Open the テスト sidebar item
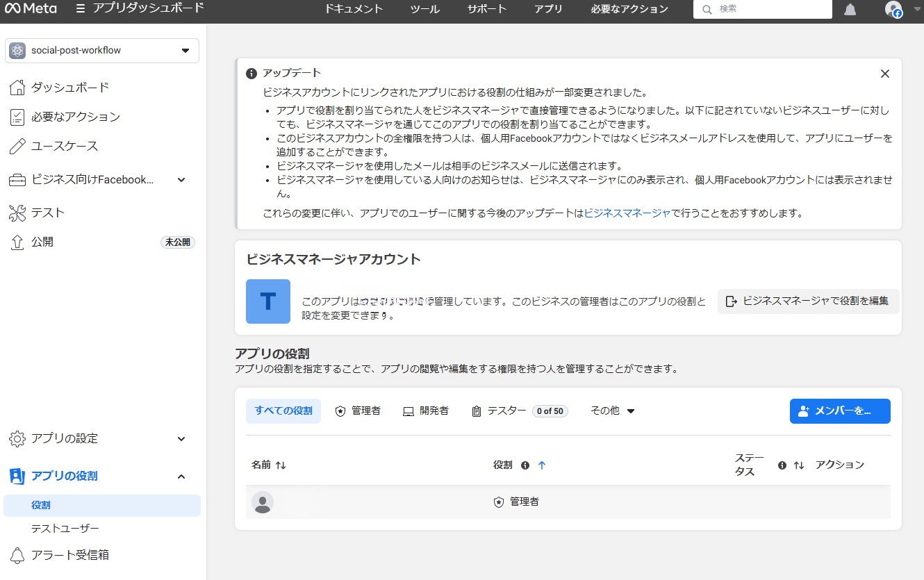This screenshot has width=924, height=580. click(47, 213)
